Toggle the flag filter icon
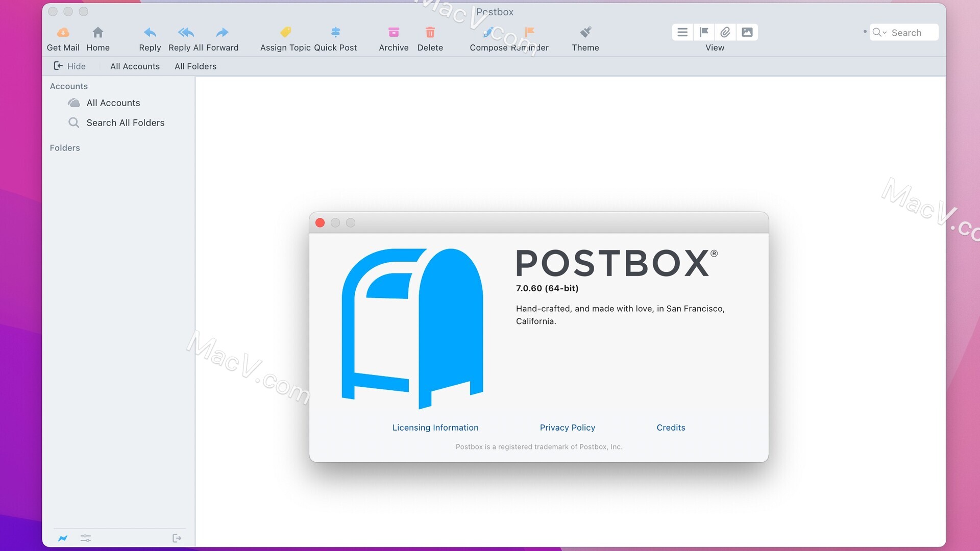The width and height of the screenshot is (980, 551). [x=704, y=32]
